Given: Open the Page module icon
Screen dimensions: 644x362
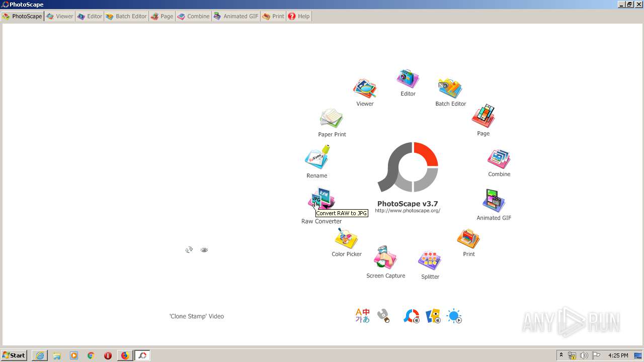Looking at the screenshot, I should point(484,116).
